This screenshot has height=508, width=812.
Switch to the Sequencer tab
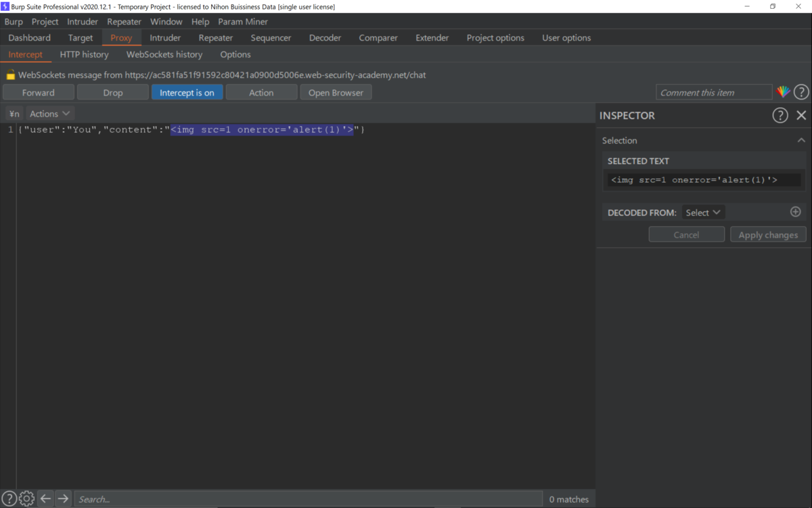tap(271, 38)
